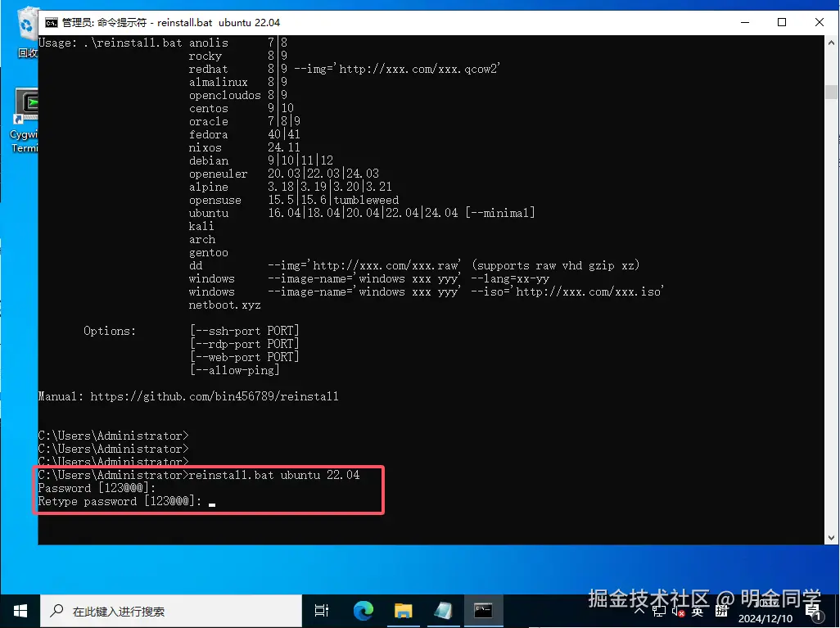Click the 'Options:' label
This screenshot has width=840, height=628.
[110, 331]
